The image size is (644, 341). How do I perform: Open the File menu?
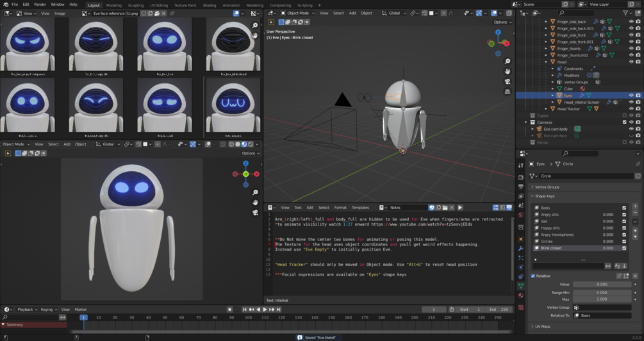[x=15, y=4]
